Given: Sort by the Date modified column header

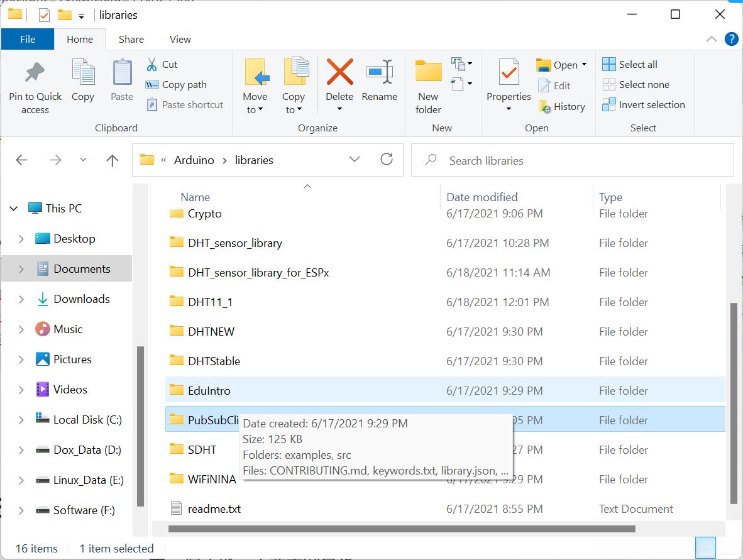Looking at the screenshot, I should [482, 197].
